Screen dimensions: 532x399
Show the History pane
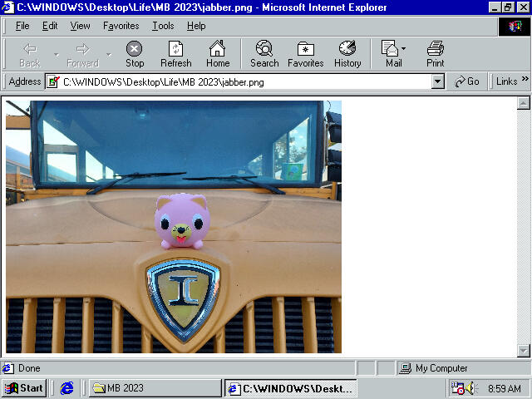pyautogui.click(x=347, y=49)
